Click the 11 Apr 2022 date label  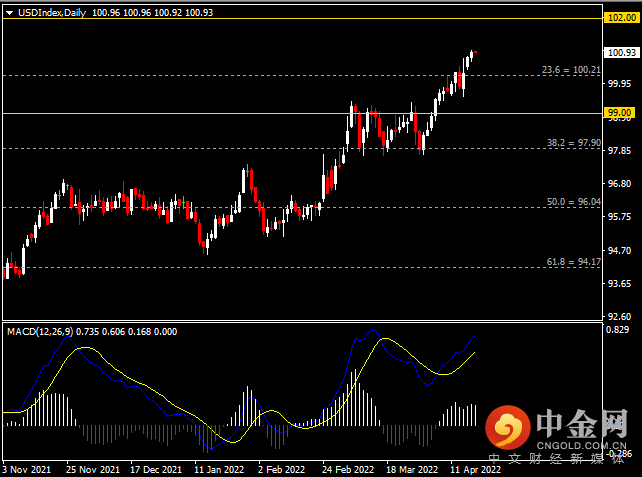[476, 470]
